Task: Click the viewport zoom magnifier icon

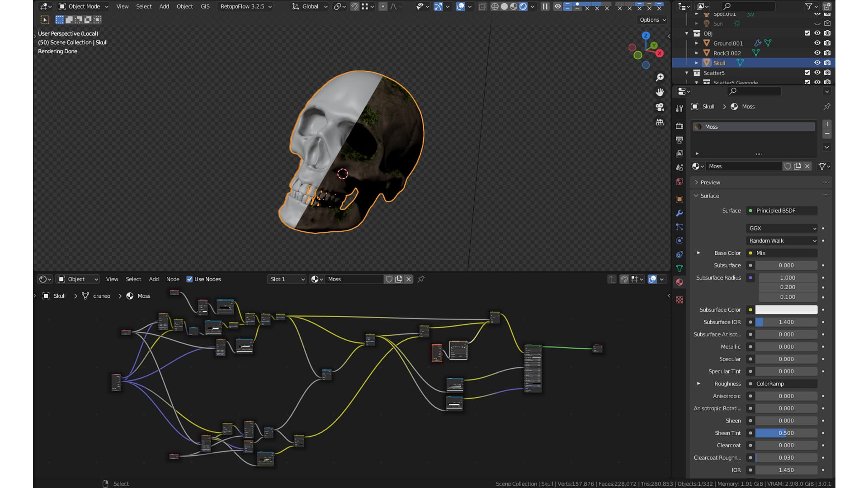Action: 660,78
